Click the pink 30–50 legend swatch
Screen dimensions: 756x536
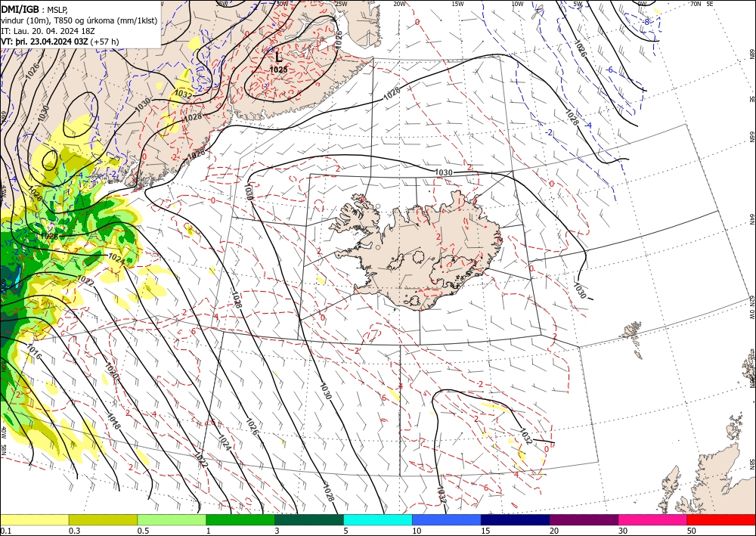[x=653, y=519]
